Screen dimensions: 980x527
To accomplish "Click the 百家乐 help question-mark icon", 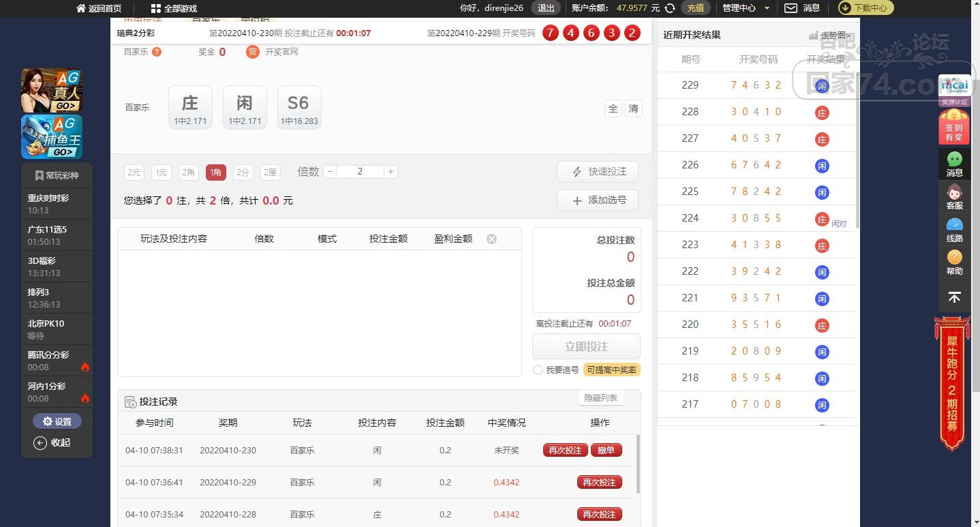I will (x=157, y=52).
